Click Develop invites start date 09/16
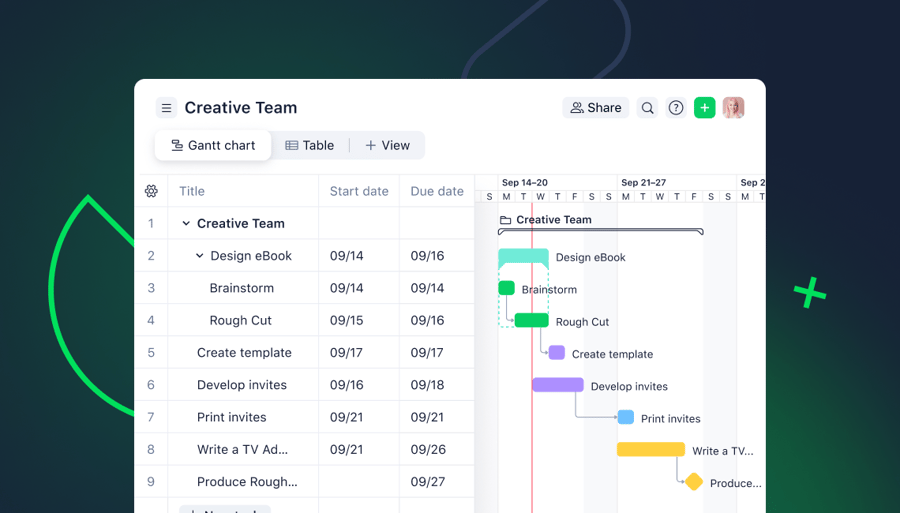 346,385
